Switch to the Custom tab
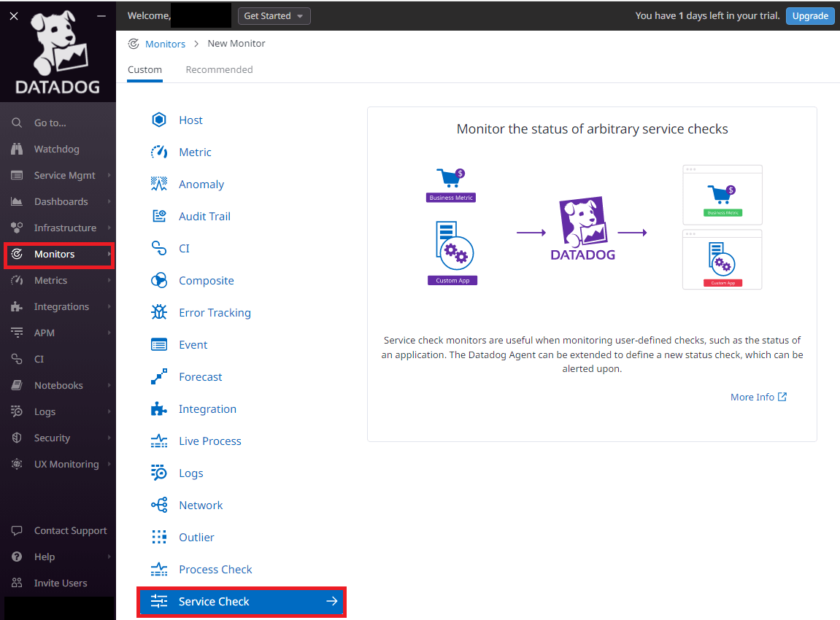 point(145,69)
